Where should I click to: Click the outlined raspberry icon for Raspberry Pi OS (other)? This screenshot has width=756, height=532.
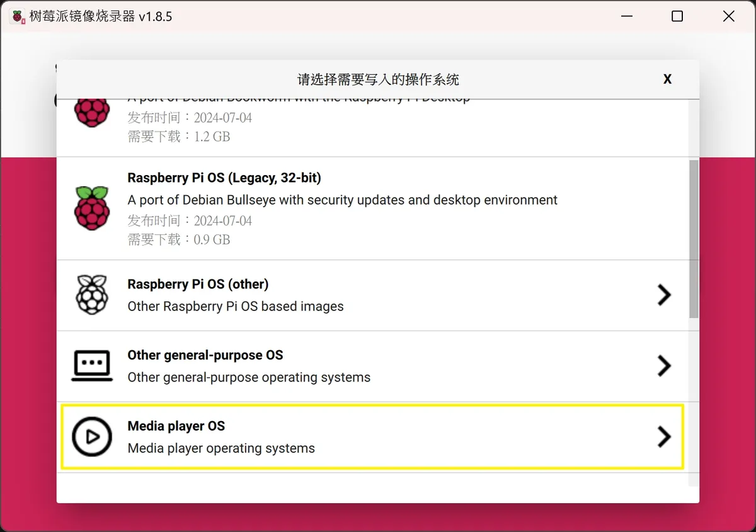92,295
